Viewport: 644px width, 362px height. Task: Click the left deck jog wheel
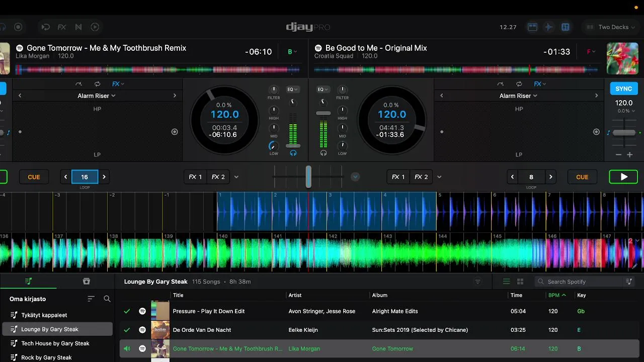(x=224, y=120)
